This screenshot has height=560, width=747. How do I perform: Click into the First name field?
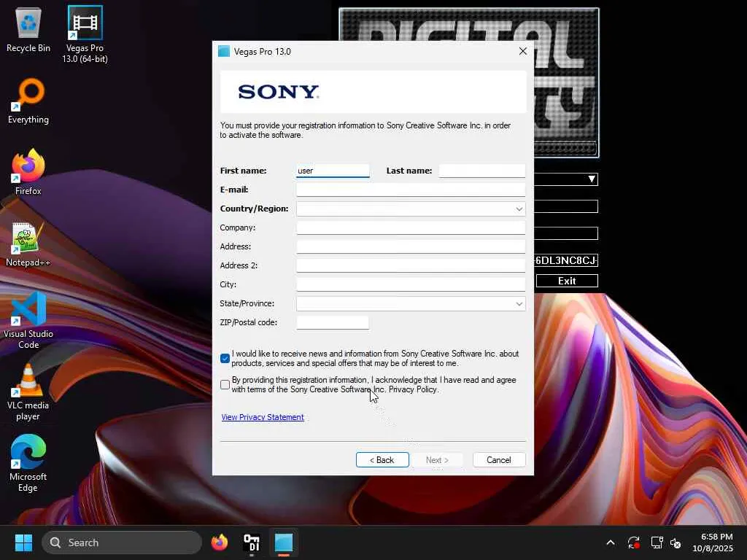coord(333,171)
